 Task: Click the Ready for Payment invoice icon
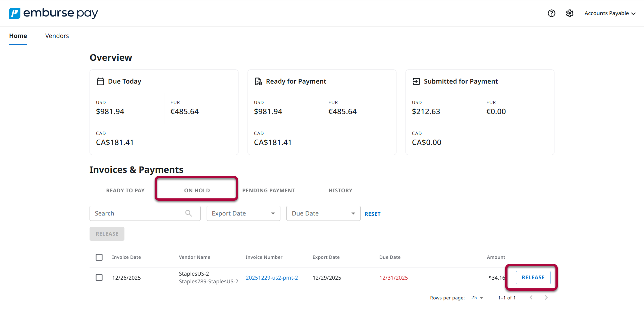point(258,81)
